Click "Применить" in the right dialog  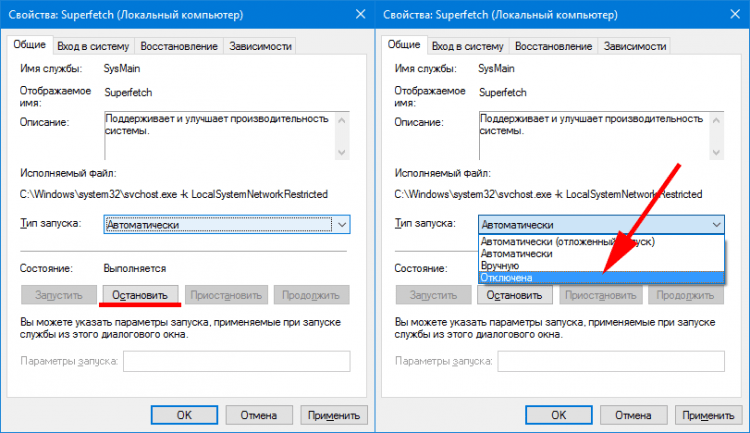coord(709,414)
